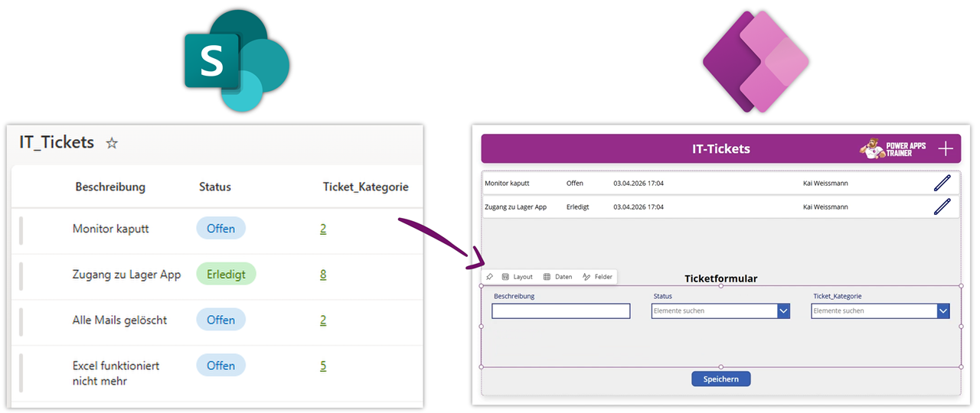Screen dimensions: 980x413
Task: Click the Erledigt status text in the gallery
Action: (578, 207)
